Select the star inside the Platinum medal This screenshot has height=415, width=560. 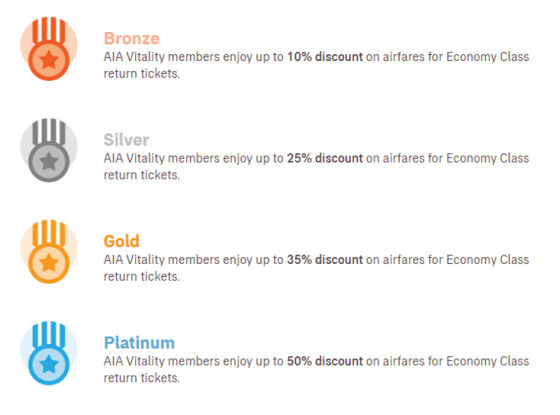pyautogui.click(x=49, y=364)
